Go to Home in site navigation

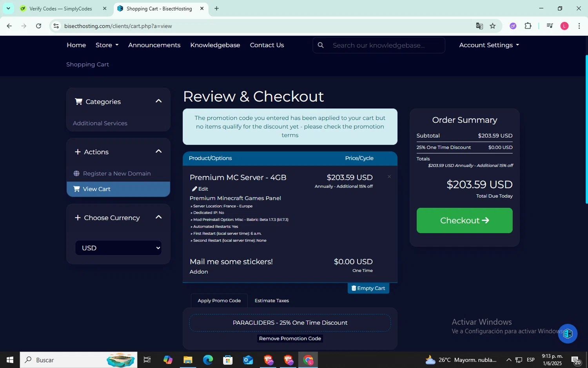point(76,45)
